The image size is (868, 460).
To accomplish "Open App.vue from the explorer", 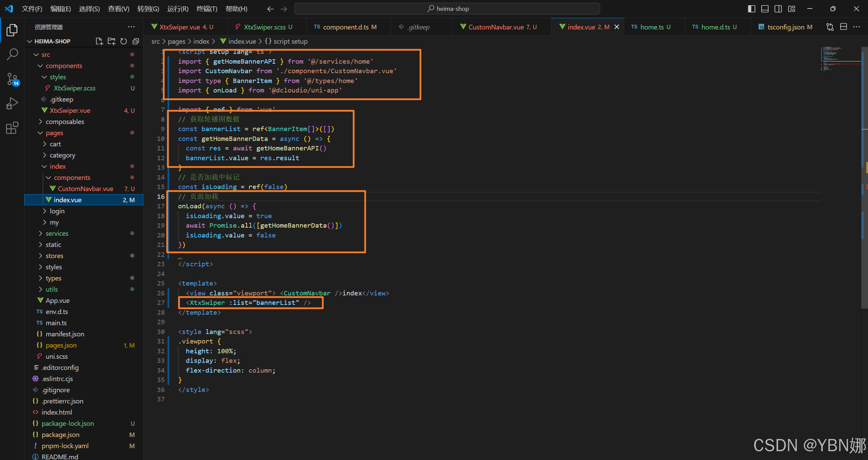I will click(x=58, y=300).
